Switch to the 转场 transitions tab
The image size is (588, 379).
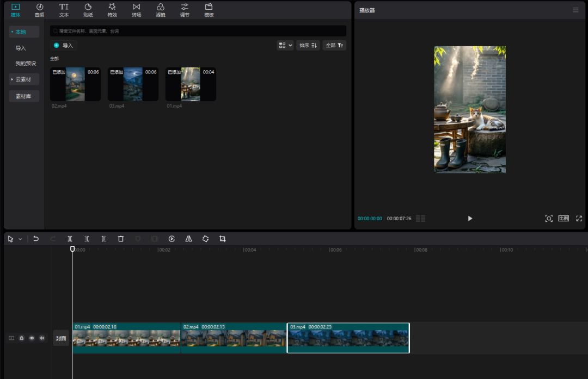(136, 10)
